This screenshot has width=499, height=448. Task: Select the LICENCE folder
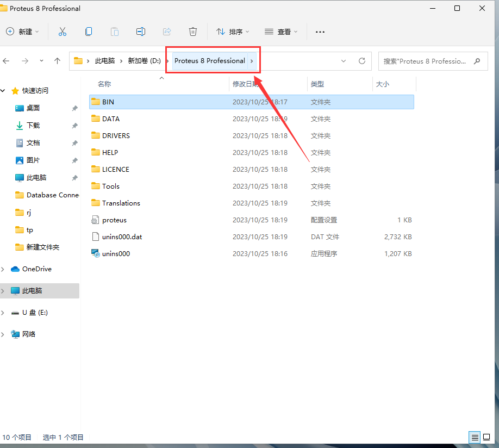(x=116, y=170)
